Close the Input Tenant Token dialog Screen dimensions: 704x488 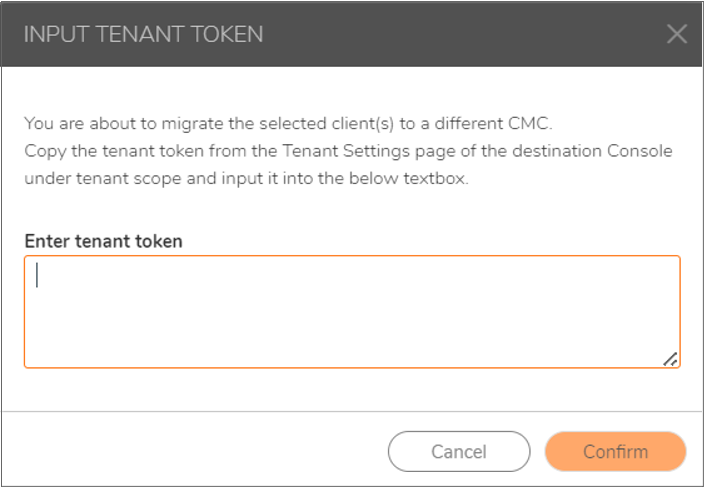pos(677,34)
